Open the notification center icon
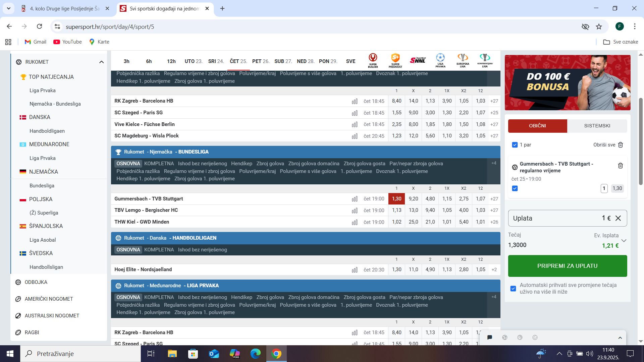The image size is (644, 362). click(630, 354)
